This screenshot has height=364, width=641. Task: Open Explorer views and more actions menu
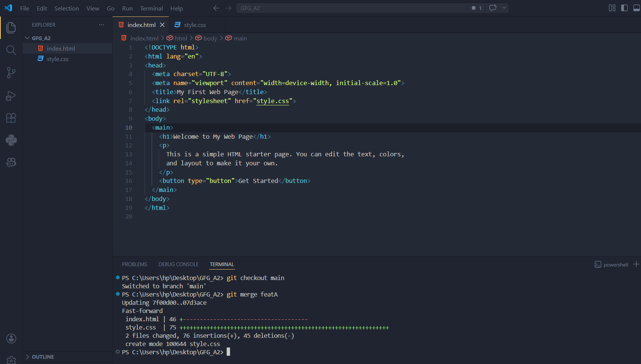point(101,25)
